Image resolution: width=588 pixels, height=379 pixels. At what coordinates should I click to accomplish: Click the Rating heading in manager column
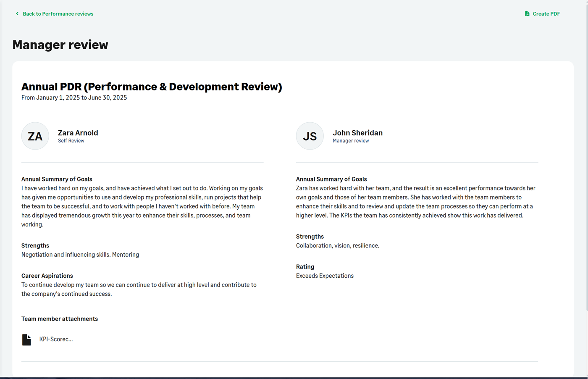pos(305,267)
